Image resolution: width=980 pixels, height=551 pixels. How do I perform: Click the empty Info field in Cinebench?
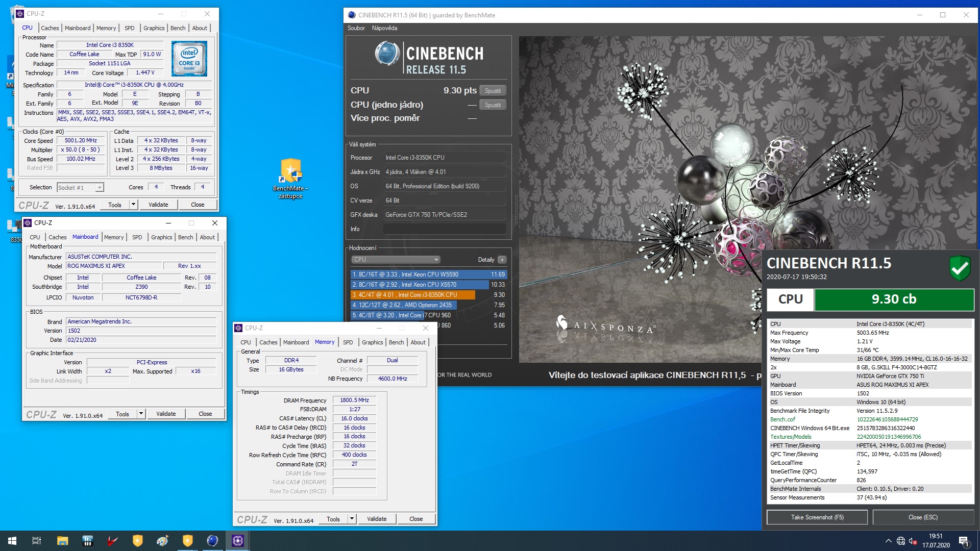tap(444, 229)
